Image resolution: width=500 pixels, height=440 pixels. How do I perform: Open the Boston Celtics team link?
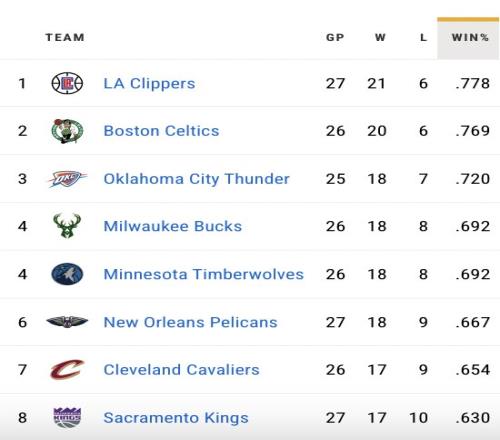click(161, 131)
